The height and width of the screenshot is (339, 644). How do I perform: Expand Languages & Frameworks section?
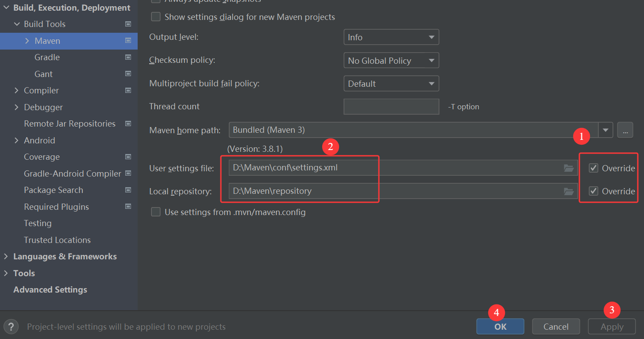pyautogui.click(x=6, y=256)
